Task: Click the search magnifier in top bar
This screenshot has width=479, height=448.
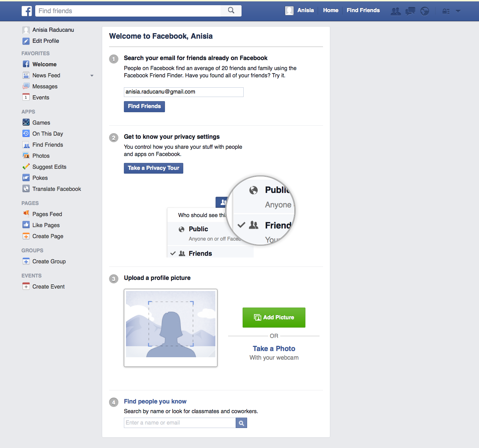Action: tap(231, 11)
